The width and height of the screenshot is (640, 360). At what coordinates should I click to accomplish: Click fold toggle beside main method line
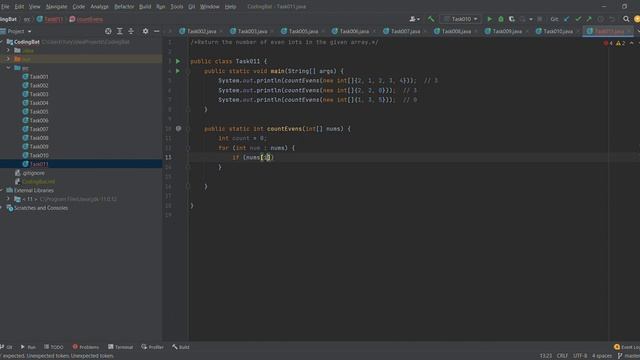tap(188, 71)
